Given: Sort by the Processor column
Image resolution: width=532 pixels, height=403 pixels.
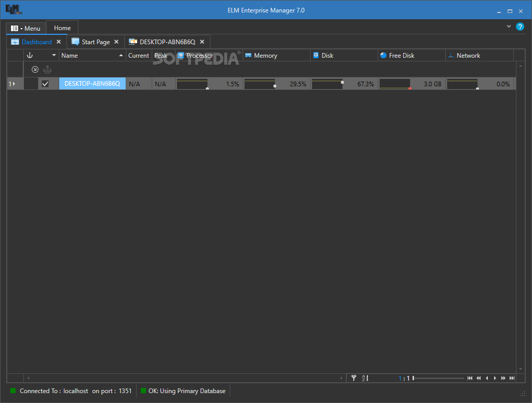Looking at the screenshot, I should pos(209,55).
